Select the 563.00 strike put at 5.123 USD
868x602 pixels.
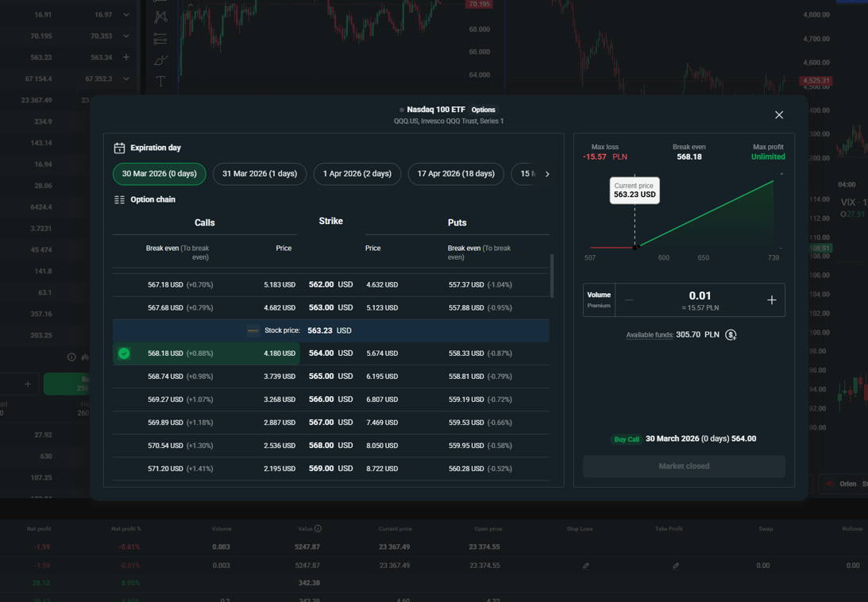coord(382,307)
